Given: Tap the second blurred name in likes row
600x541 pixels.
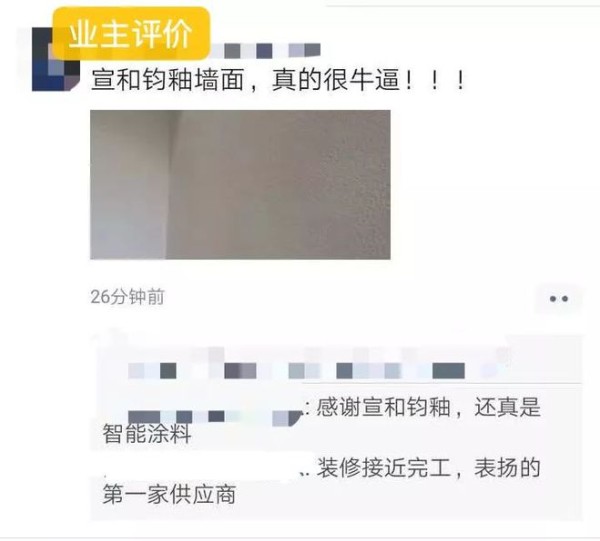Looking at the screenshot, I should 240,371.
